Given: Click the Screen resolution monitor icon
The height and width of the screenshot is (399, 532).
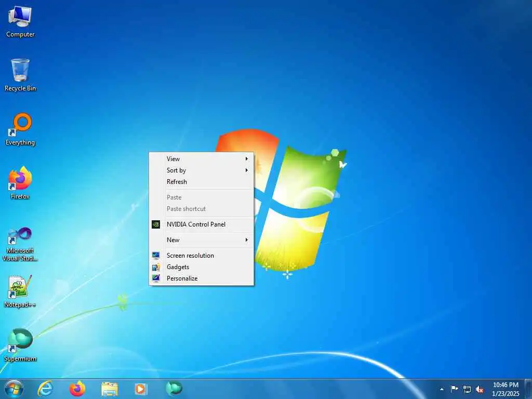Looking at the screenshot, I should 156,256.
